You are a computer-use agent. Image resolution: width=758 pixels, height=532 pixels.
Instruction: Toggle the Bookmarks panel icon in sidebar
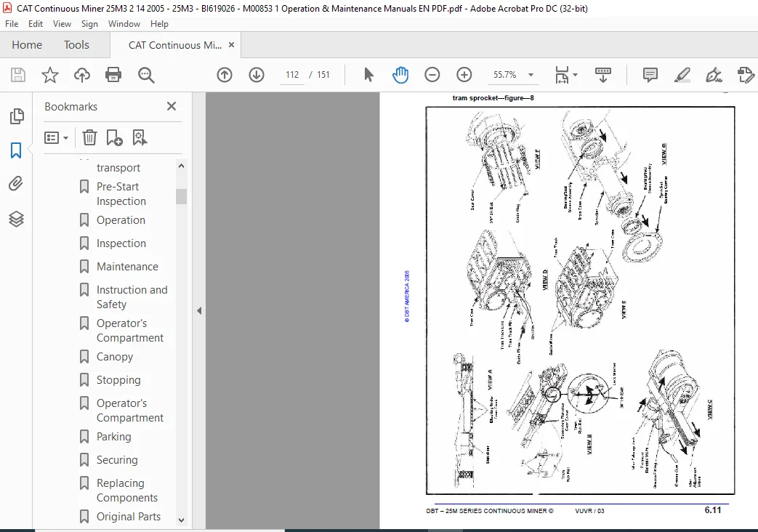tap(16, 150)
